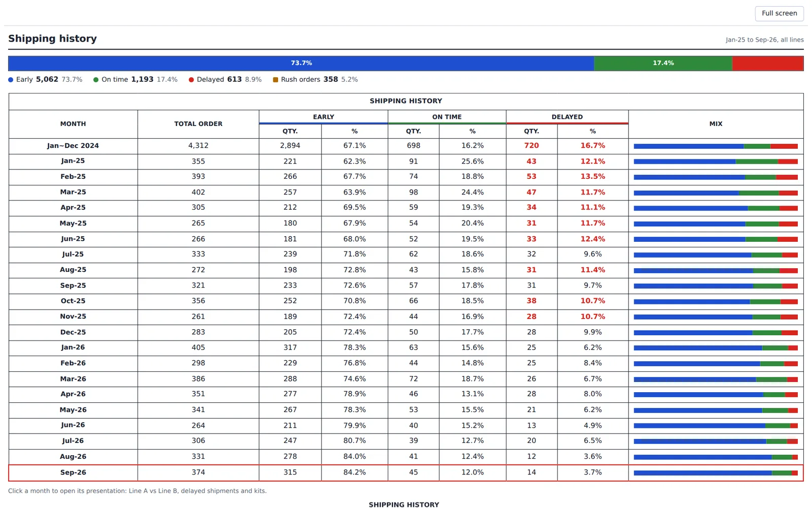Screen dimensions: 812x508
Task: Click the Apr-25 month label
Action: point(73,207)
